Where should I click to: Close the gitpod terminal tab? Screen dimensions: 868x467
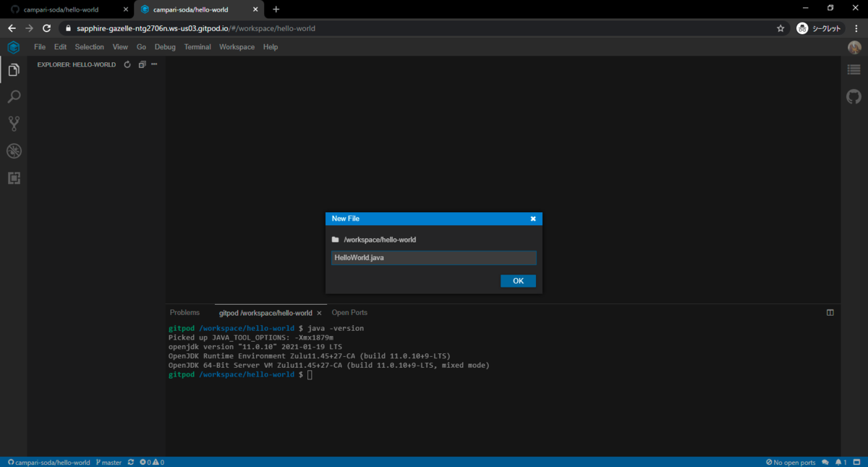click(x=319, y=313)
